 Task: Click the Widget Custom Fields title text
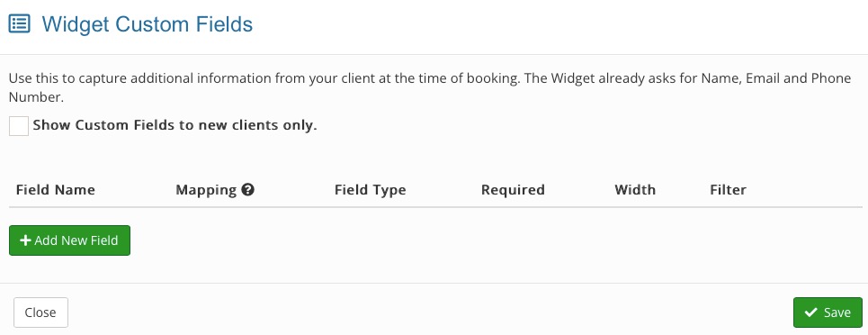pyautogui.click(x=148, y=24)
